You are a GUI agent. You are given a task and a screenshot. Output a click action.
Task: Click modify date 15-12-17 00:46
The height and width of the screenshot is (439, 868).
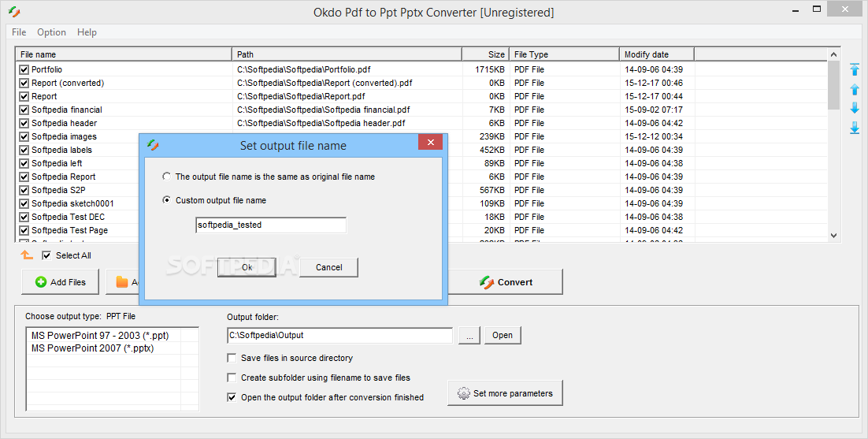point(654,83)
